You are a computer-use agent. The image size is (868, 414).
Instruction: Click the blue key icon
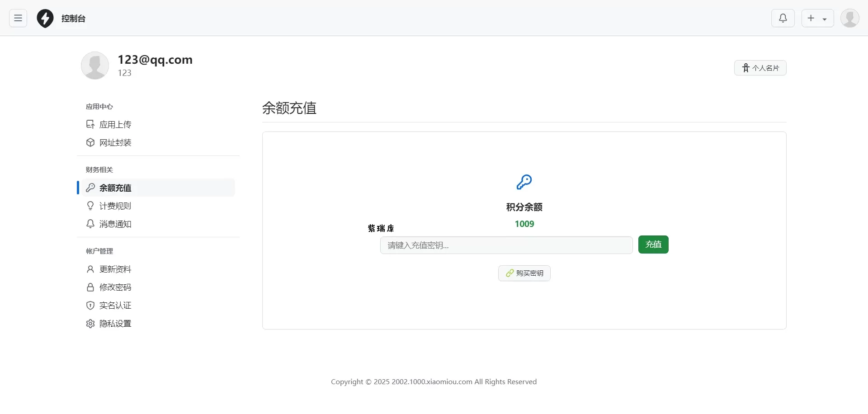click(524, 182)
